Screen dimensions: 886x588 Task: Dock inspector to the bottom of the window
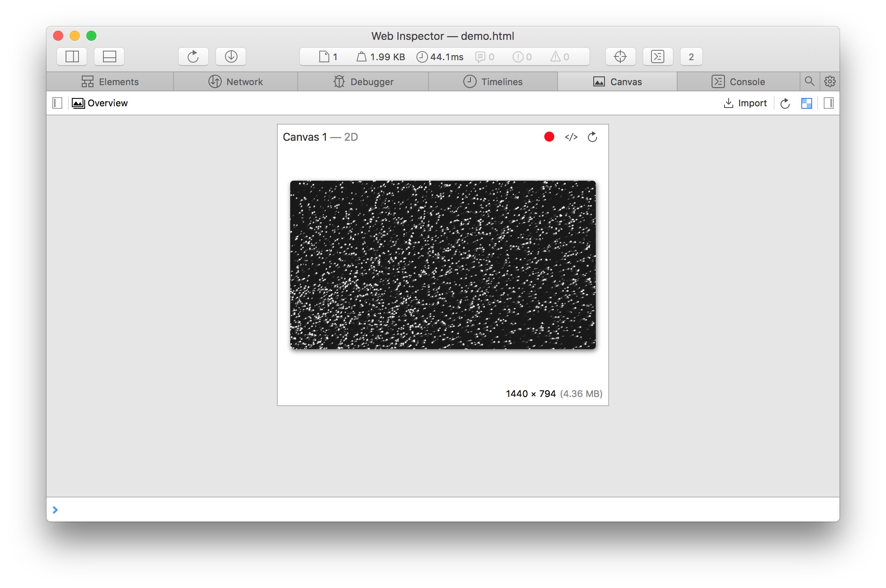[x=109, y=56]
